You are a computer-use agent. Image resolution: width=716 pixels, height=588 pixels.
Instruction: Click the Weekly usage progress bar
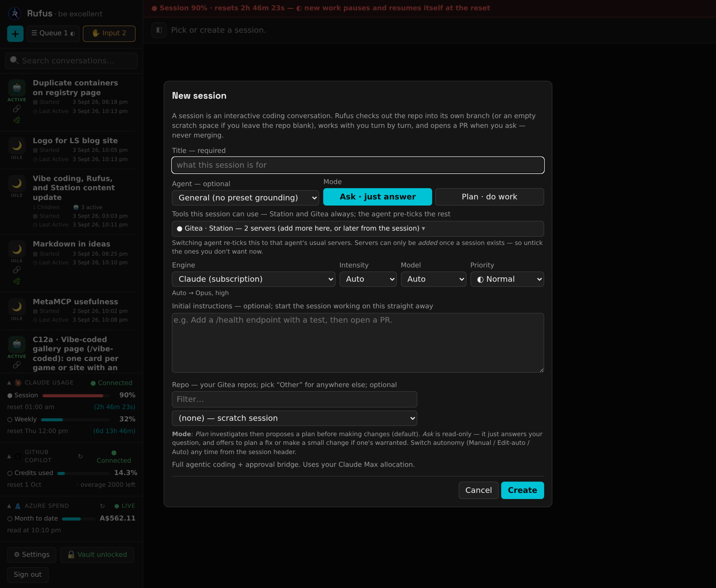[x=75, y=419]
